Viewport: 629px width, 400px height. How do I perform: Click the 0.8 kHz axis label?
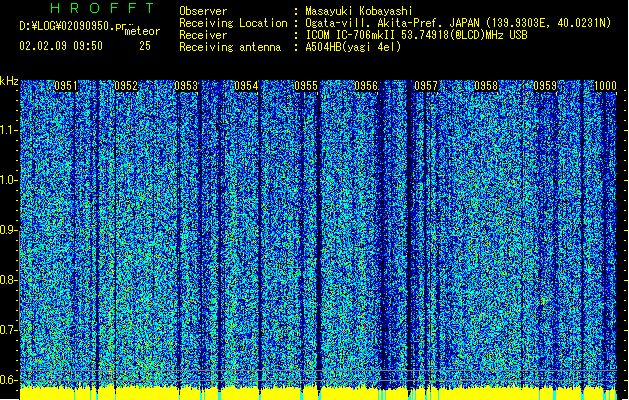8,280
